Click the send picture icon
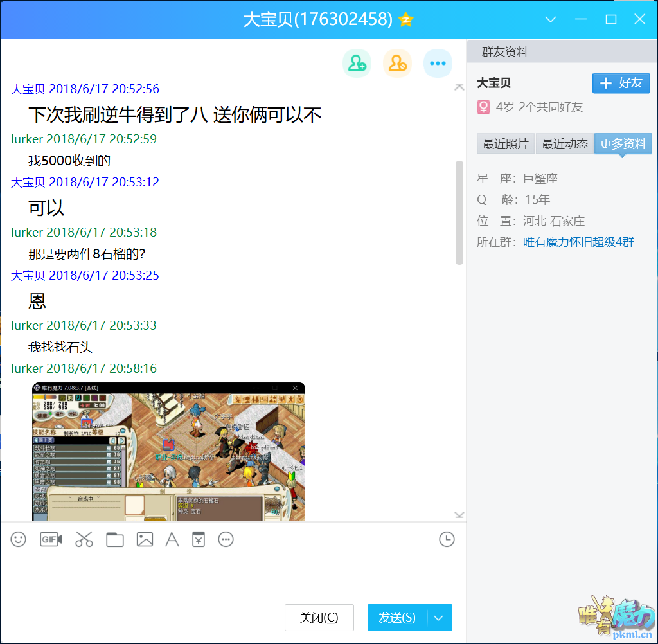The width and height of the screenshot is (658, 644). [x=145, y=539]
